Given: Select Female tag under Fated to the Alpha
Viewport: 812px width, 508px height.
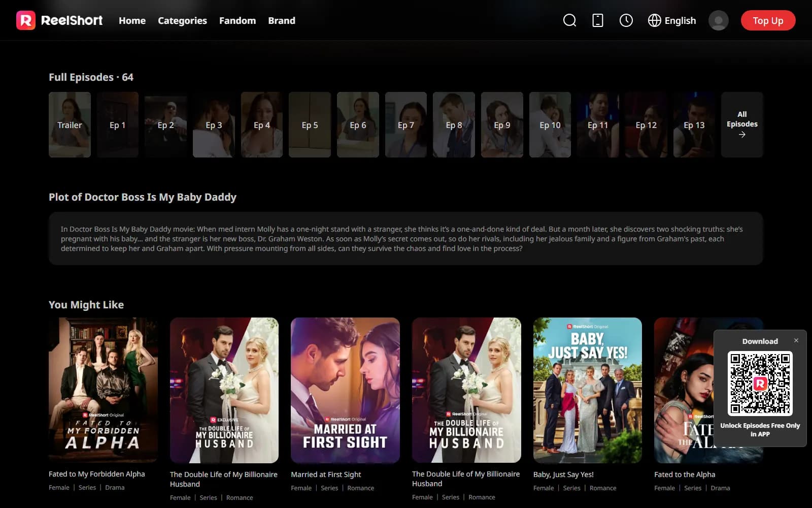Looking at the screenshot, I should [x=664, y=488].
